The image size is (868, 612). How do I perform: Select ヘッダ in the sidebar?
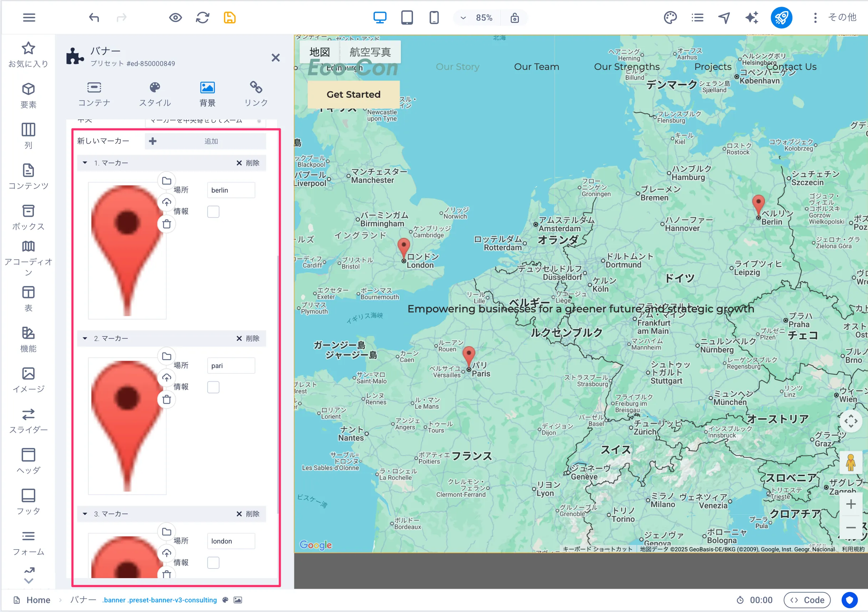[x=29, y=461]
